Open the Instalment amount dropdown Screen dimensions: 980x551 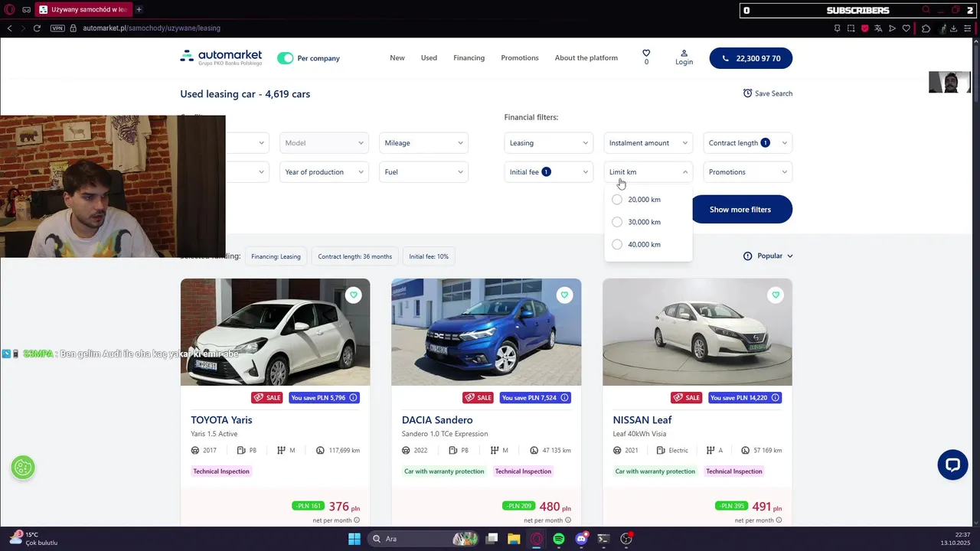coord(648,143)
